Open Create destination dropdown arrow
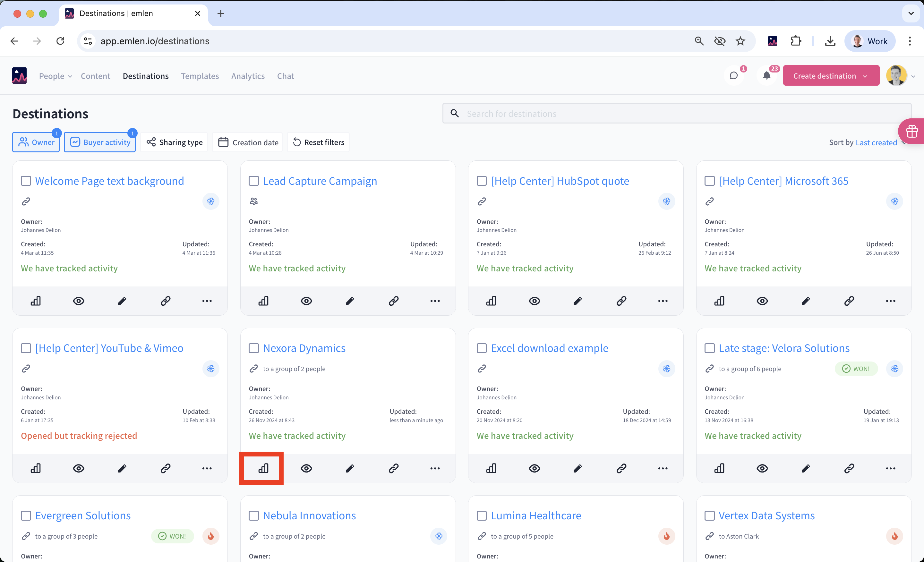Viewport: 924px width, 562px height. click(865, 76)
